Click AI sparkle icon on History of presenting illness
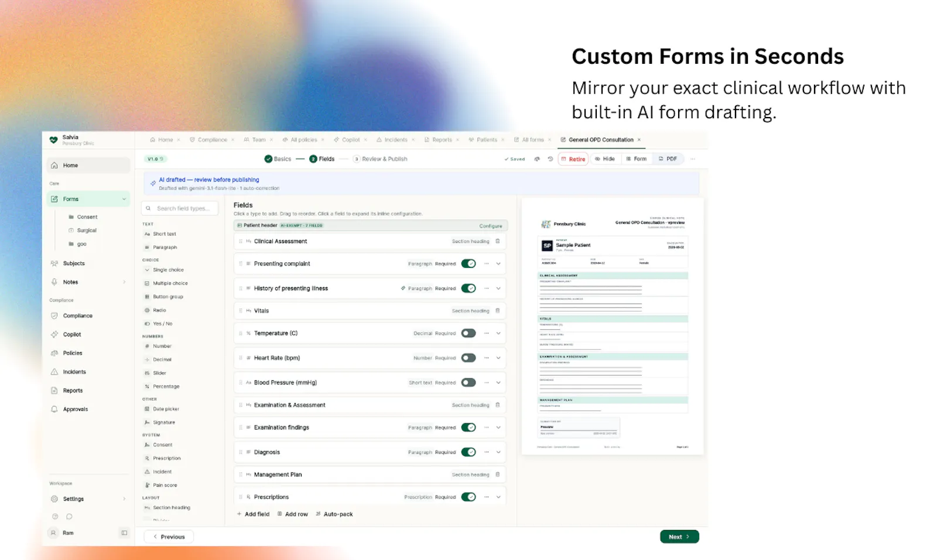This screenshot has height=560, width=937. point(403,288)
